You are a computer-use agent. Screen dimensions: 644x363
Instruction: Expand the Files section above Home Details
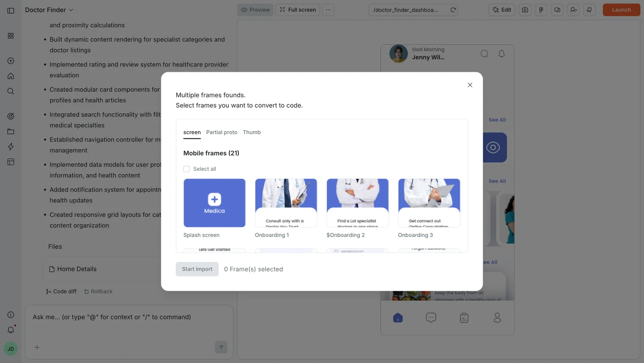pos(55,246)
